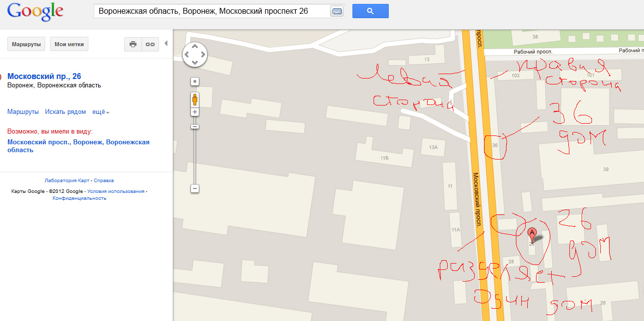Expand the ещё dropdown
The width and height of the screenshot is (644, 321).
click(101, 112)
